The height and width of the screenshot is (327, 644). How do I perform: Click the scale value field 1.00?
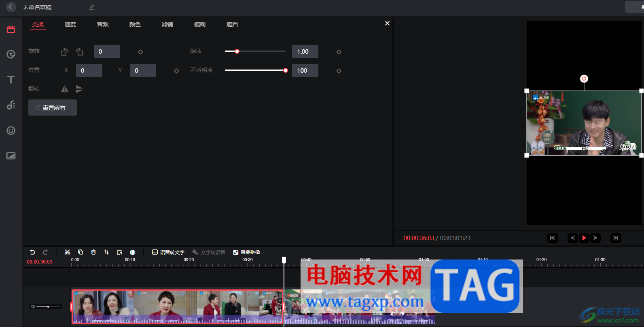point(305,51)
